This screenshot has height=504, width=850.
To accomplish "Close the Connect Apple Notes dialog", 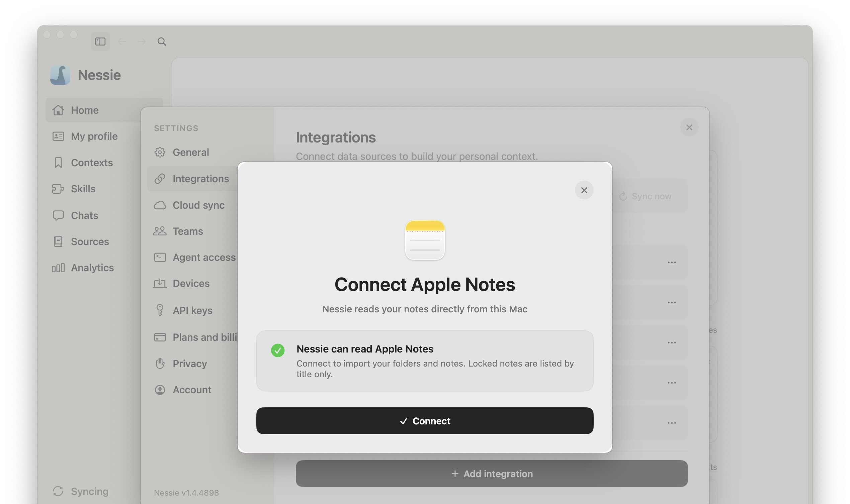I will coord(584,190).
